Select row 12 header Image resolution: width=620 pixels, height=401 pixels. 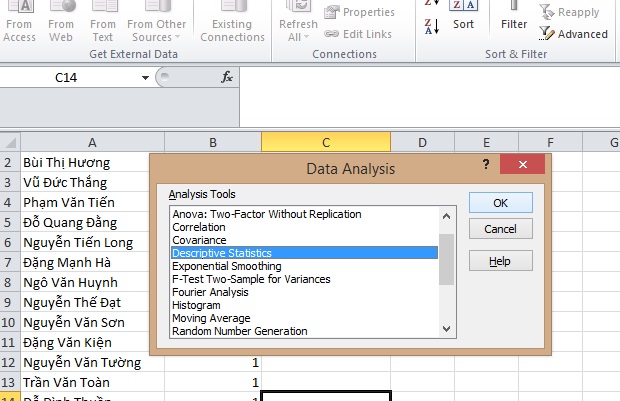pos(9,362)
